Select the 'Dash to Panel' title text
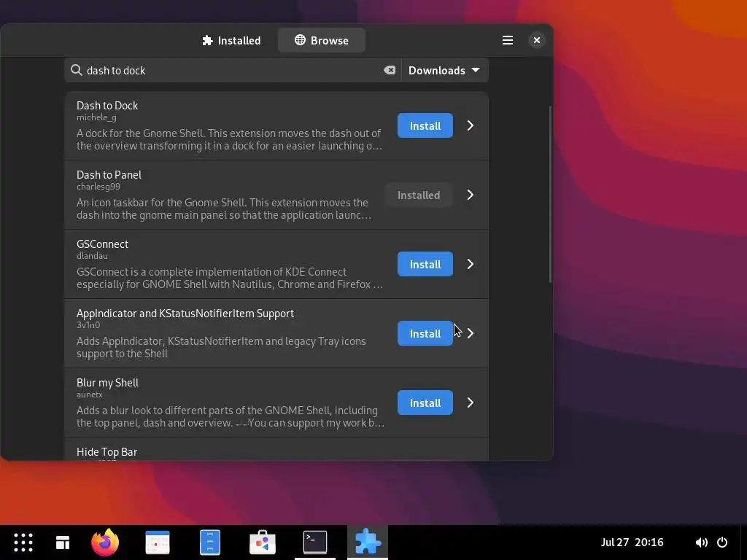The image size is (747, 560). (109, 175)
